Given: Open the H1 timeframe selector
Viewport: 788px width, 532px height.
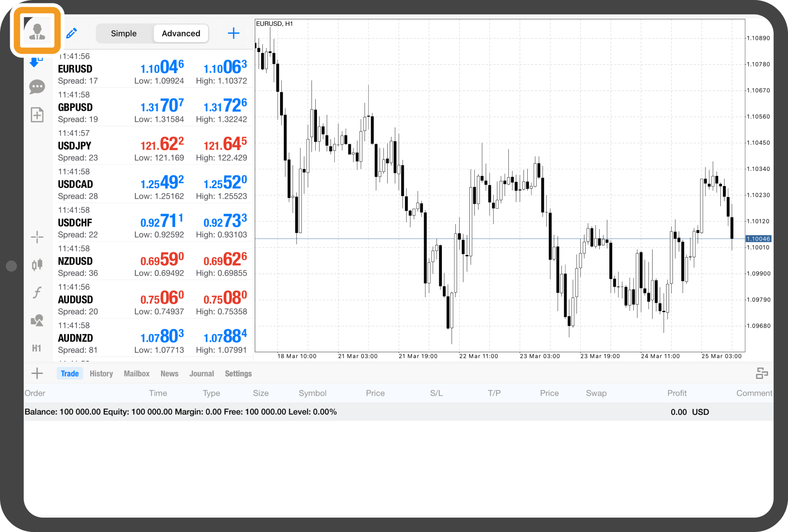Looking at the screenshot, I should click(37, 348).
